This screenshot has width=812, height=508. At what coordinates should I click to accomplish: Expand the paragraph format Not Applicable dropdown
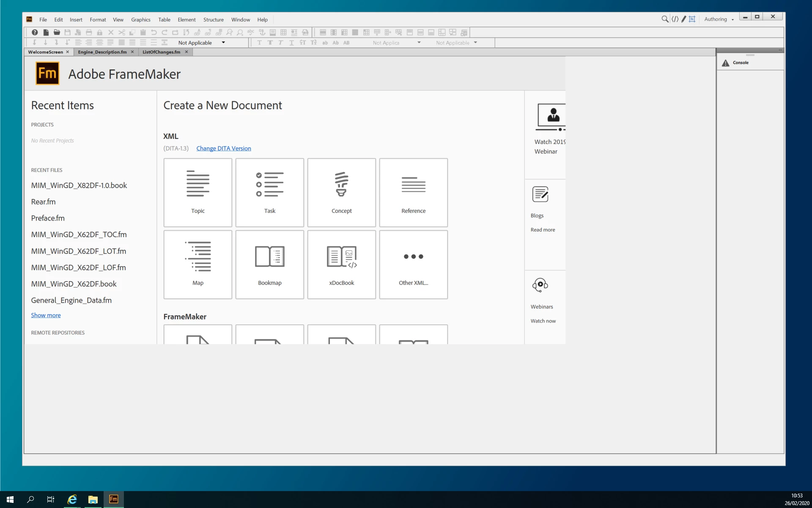223,42
